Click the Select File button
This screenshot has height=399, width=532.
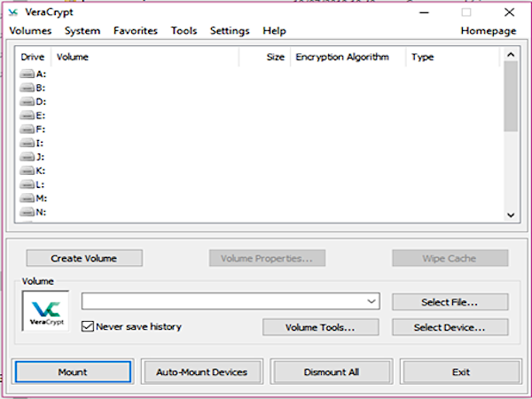click(x=450, y=302)
